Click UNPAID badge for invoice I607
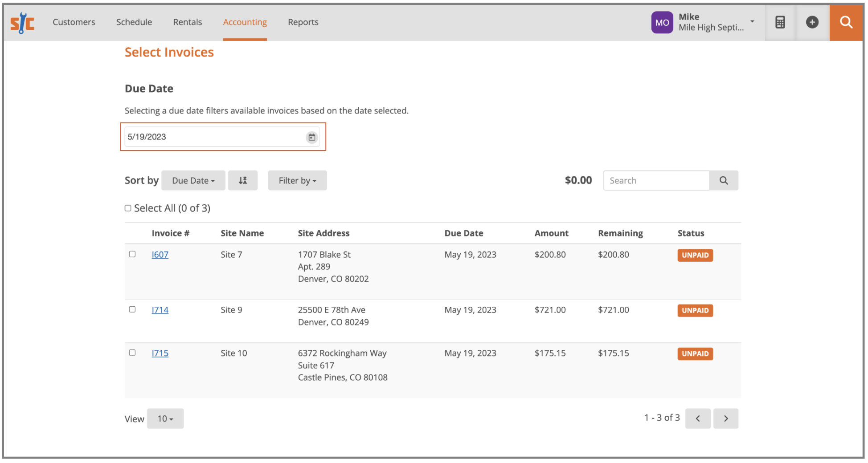This screenshot has width=868, height=463. tap(695, 255)
